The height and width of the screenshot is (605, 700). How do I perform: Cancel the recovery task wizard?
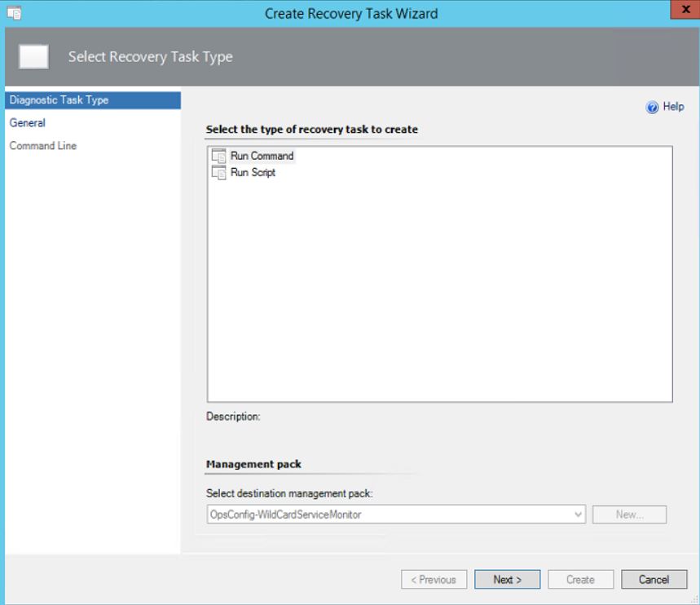pos(654,580)
